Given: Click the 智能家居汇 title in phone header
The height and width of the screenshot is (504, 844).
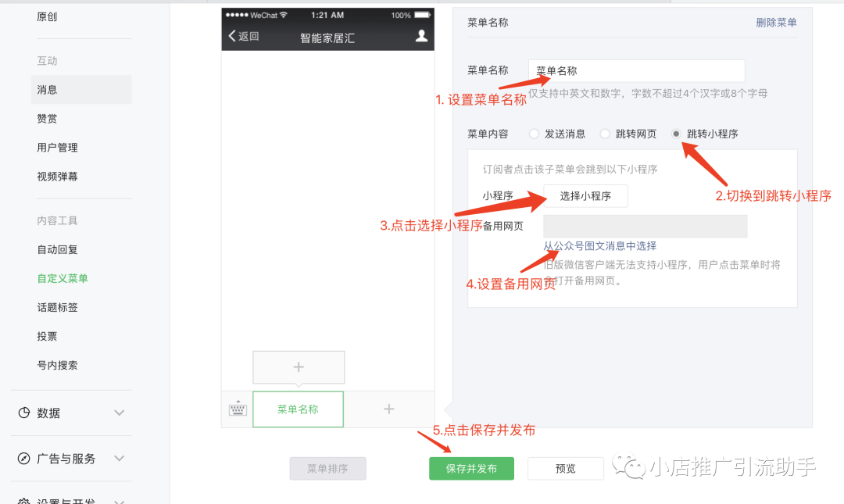Looking at the screenshot, I should tap(327, 38).
